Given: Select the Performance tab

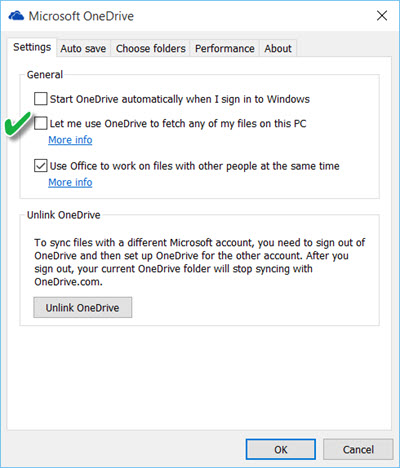Looking at the screenshot, I should point(225,49).
